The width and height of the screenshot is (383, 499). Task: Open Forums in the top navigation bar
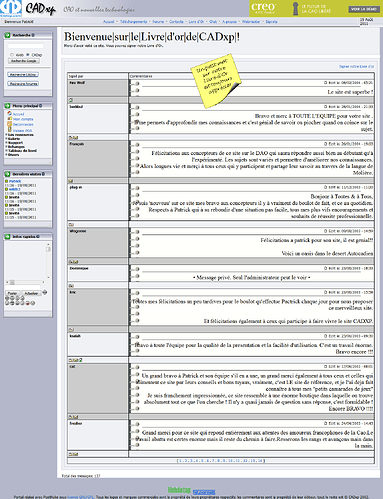point(158,22)
